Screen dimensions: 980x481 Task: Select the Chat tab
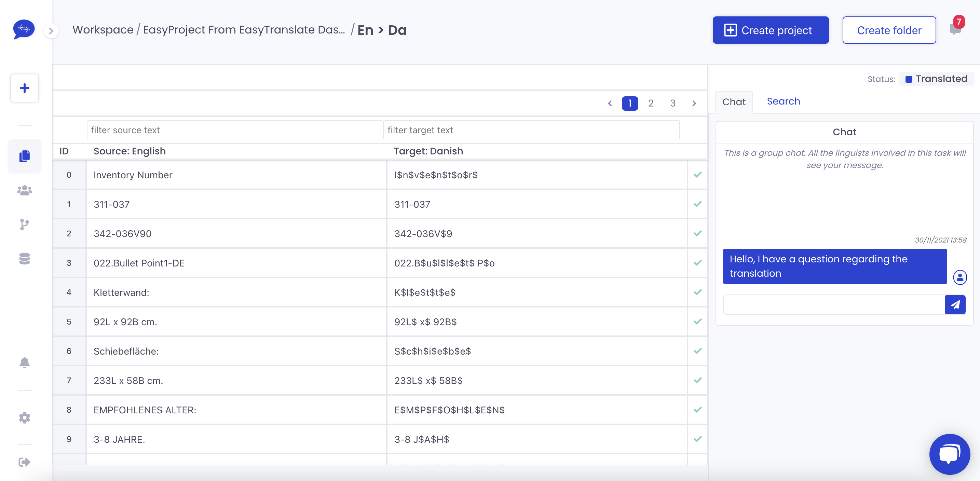[734, 101]
